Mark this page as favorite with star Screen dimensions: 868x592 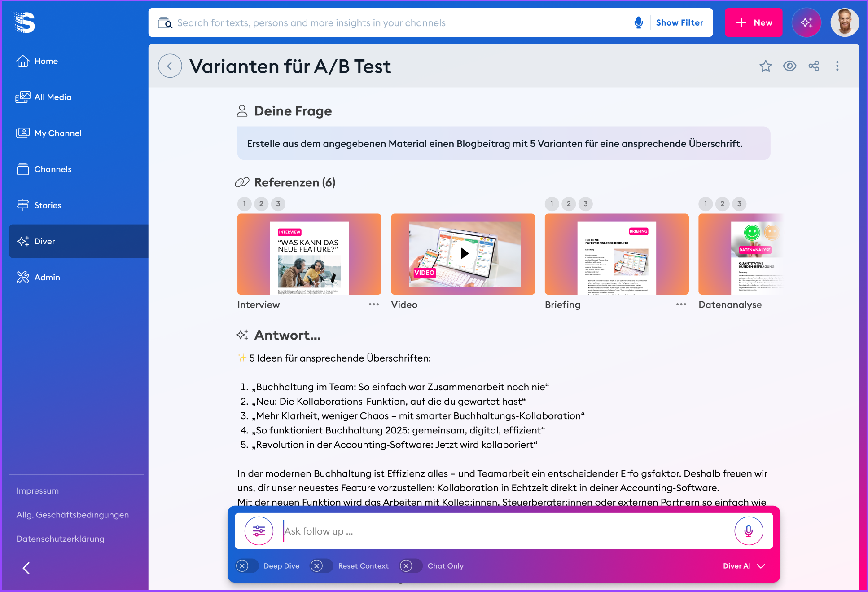tap(766, 66)
